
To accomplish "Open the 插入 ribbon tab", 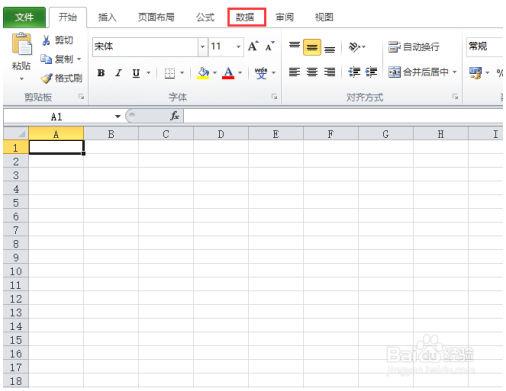I will click(x=107, y=17).
